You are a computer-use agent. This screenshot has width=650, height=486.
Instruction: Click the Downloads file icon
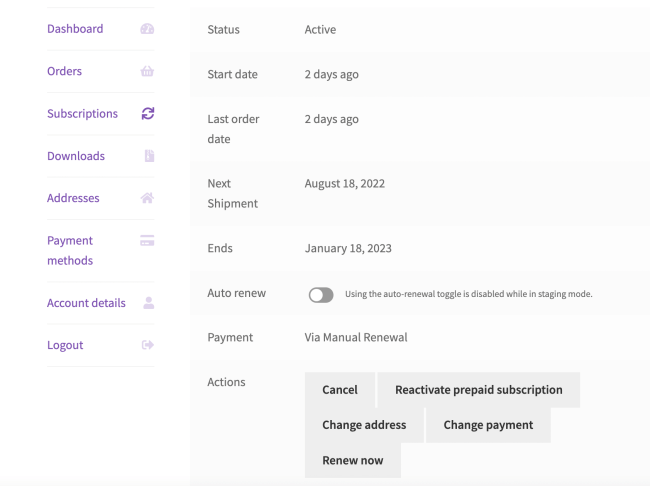click(148, 156)
